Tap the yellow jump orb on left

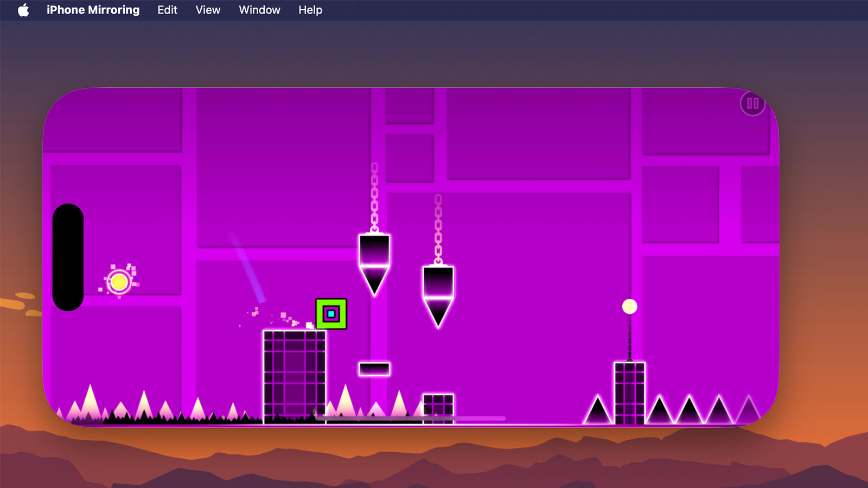[119, 282]
